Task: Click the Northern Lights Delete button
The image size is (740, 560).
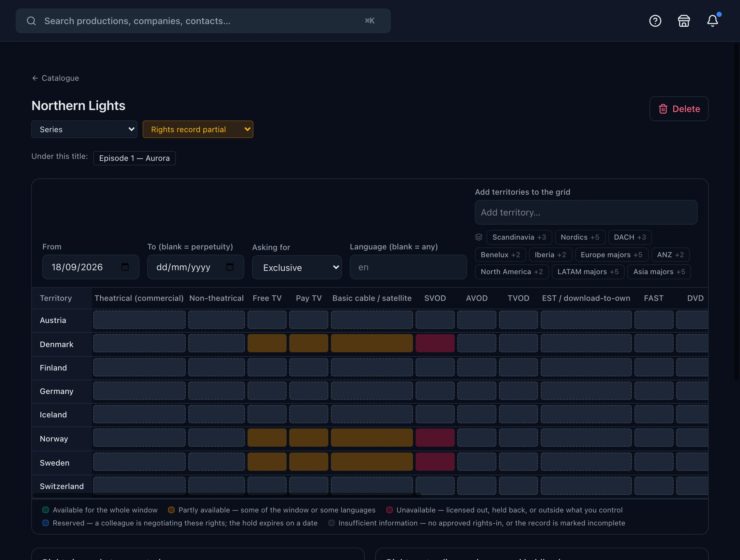Action: (x=679, y=109)
